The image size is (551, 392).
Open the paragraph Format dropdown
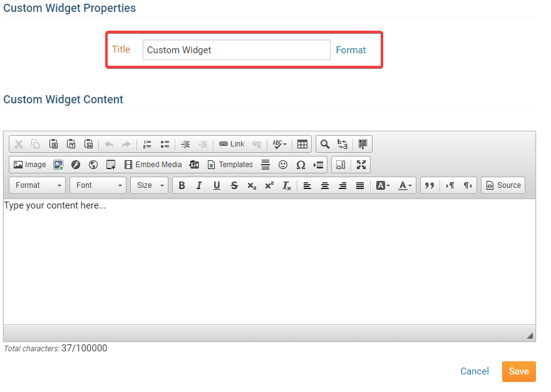[38, 185]
